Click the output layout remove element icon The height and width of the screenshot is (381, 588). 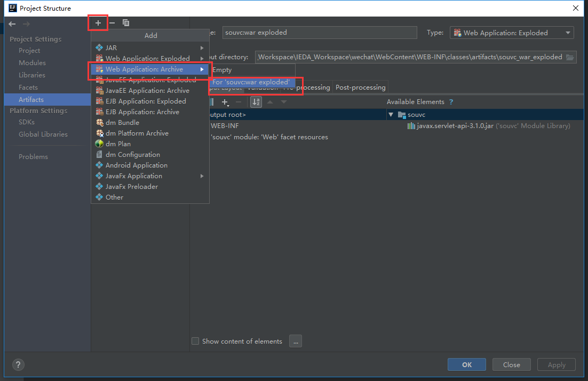pos(239,102)
